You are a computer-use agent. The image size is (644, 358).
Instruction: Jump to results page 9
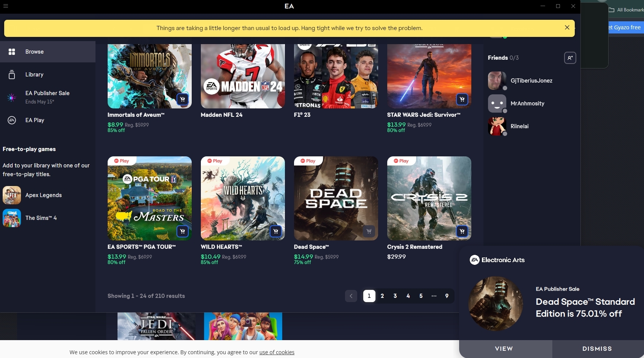(447, 296)
